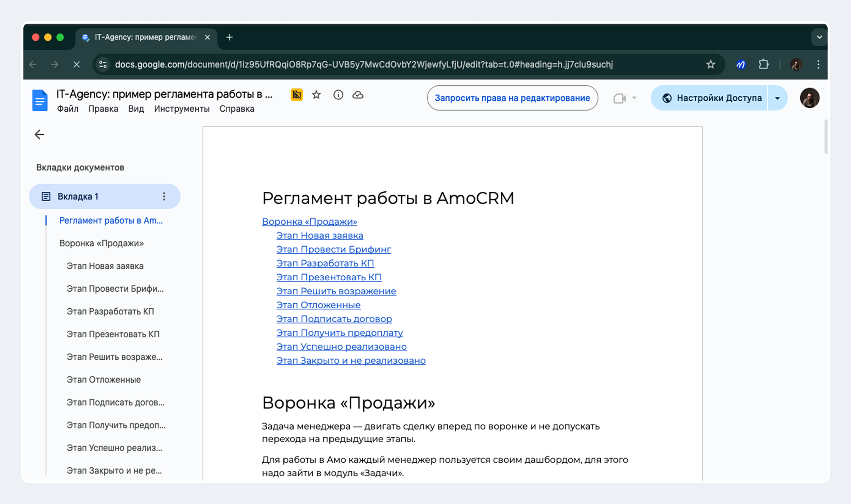This screenshot has width=851, height=504.
Task: Click the document title text
Action: [x=164, y=94]
